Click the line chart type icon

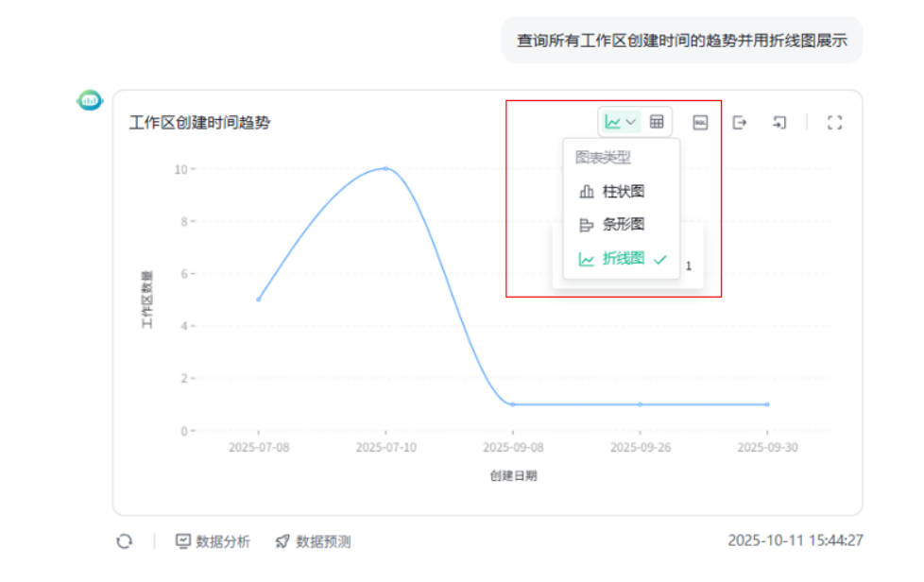click(x=613, y=122)
